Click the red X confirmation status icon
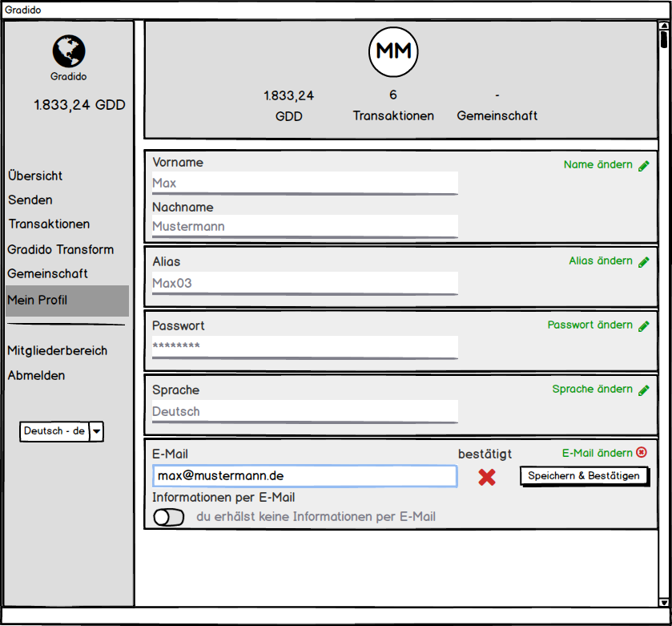The width and height of the screenshot is (672, 626). (x=487, y=477)
